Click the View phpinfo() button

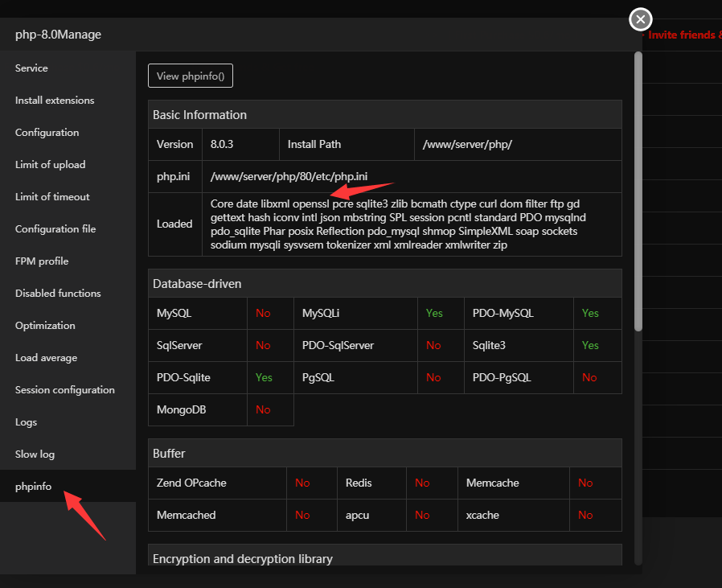tap(191, 76)
